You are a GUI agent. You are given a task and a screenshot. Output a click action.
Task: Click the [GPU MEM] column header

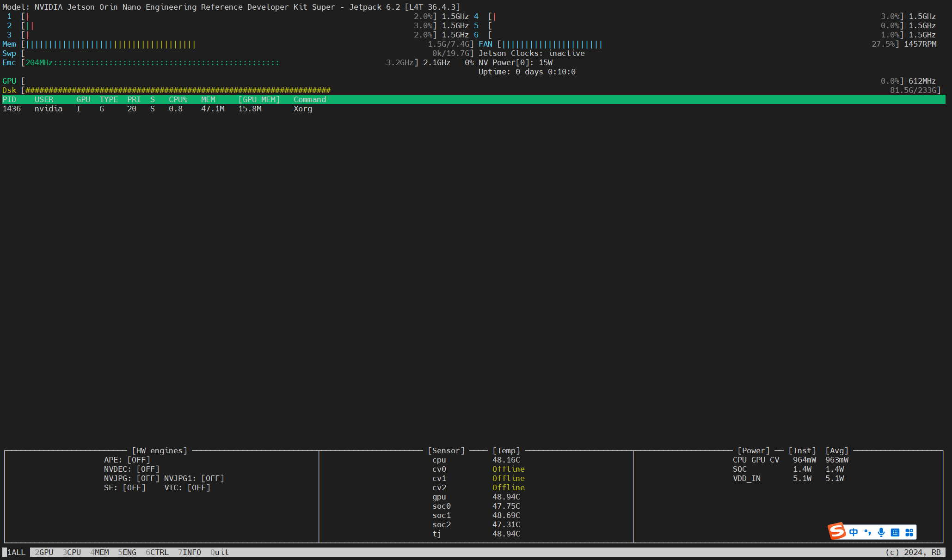[x=259, y=99]
